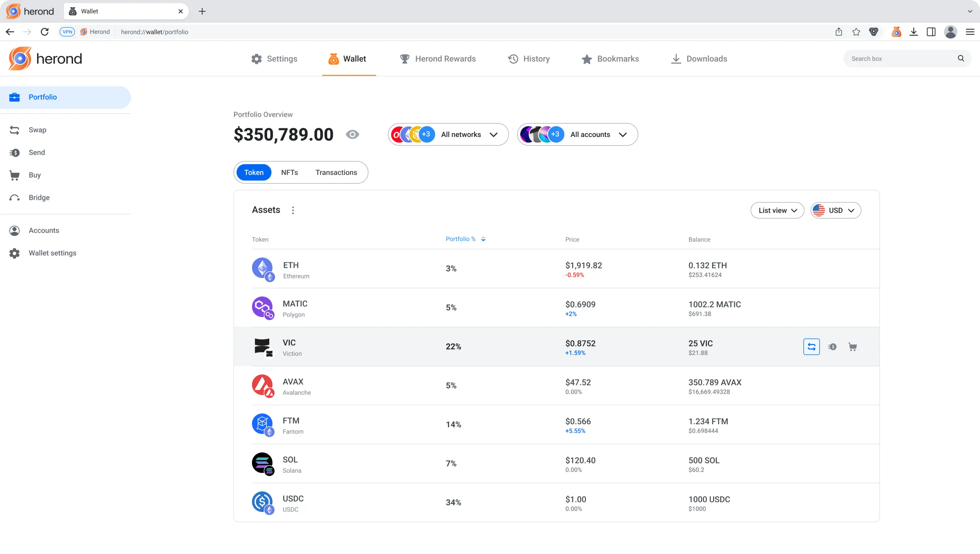Toggle the side panel icon
Viewport: 980px width, 554px height.
[x=931, y=32]
